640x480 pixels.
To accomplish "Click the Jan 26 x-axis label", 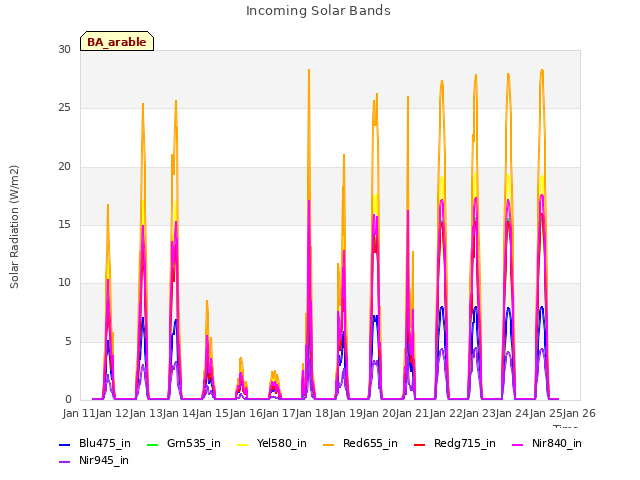I will coord(579,413).
